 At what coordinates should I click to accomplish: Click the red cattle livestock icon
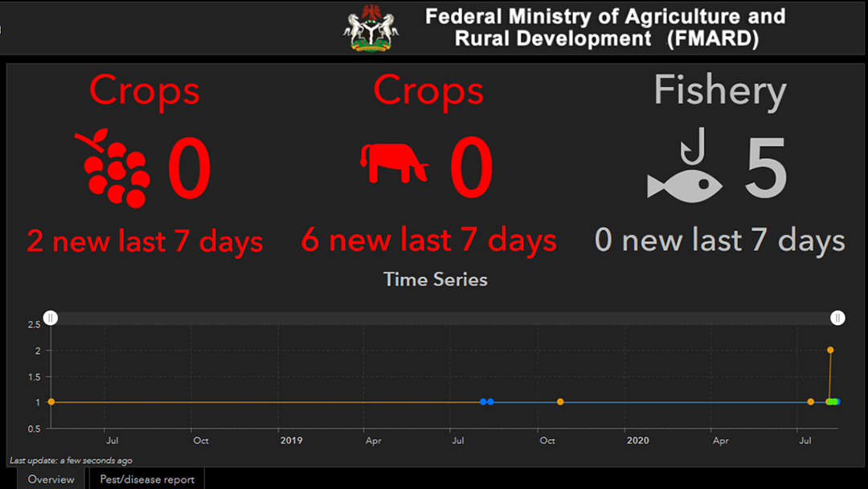pyautogui.click(x=394, y=162)
